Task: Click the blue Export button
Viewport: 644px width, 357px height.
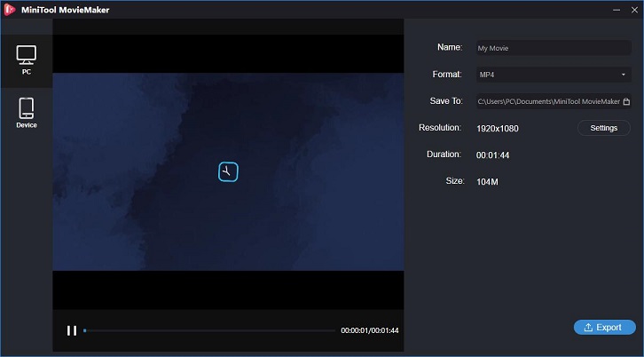Action: [605, 328]
